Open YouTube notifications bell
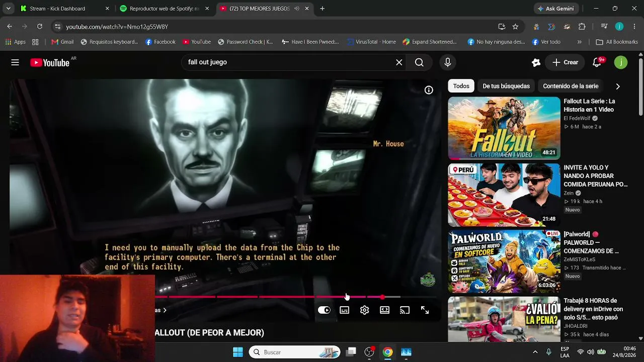The height and width of the screenshot is (362, 644). click(597, 62)
